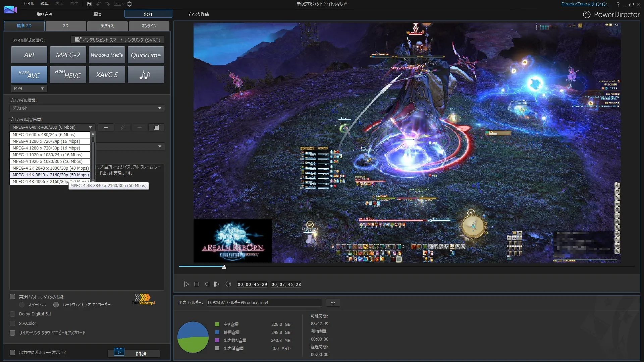Viewport: 644px width, 362px height.
Task: Click the TrueVelocity 4 logo
Action: point(144,299)
